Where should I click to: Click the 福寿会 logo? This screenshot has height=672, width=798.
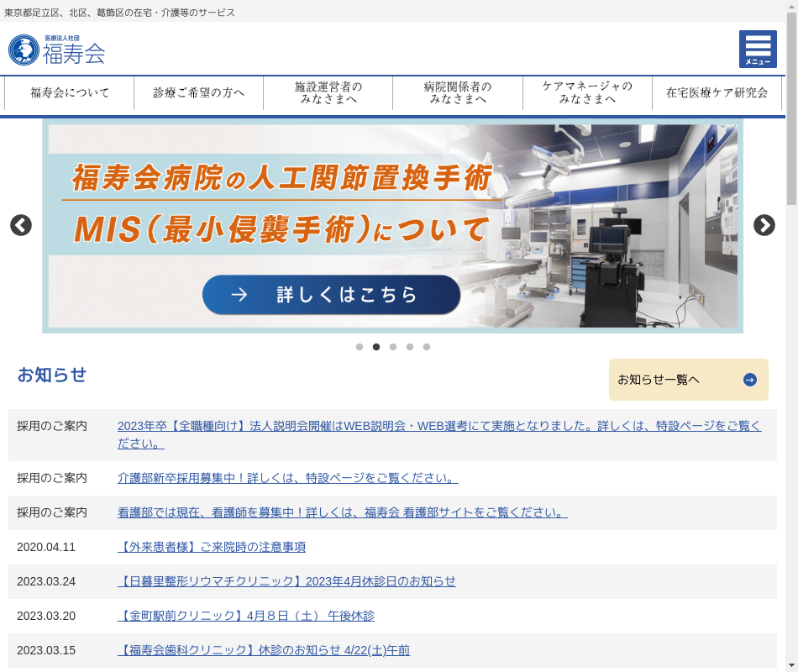tap(57, 50)
